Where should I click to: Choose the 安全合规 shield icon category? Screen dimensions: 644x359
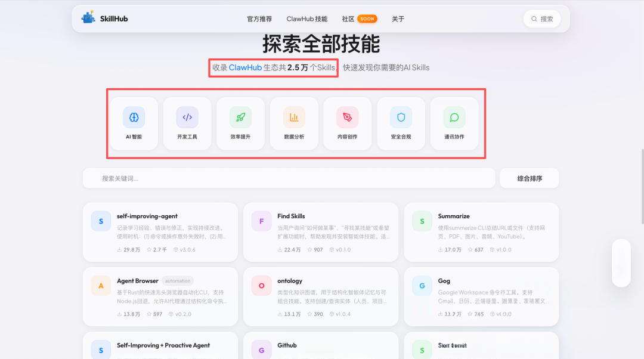click(x=401, y=117)
